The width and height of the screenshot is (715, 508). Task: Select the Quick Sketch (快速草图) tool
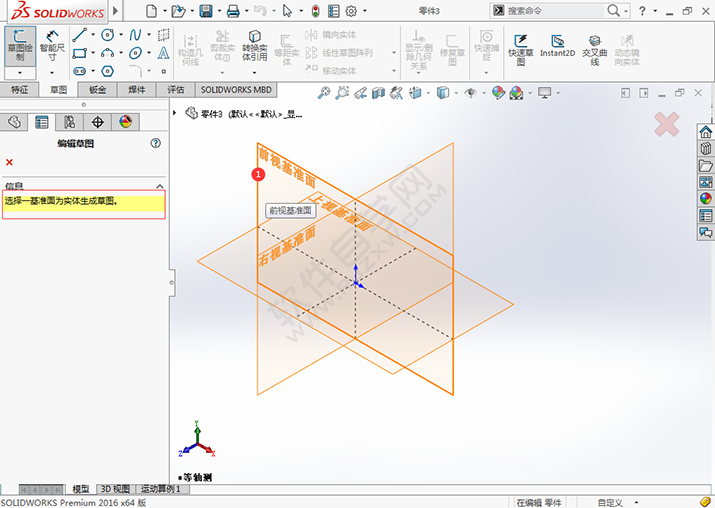click(521, 46)
